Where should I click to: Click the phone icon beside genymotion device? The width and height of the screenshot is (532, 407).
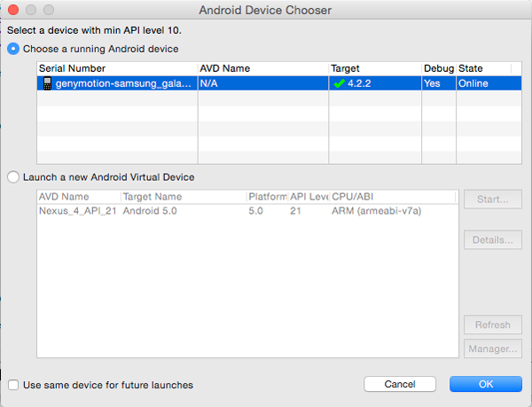tap(47, 83)
